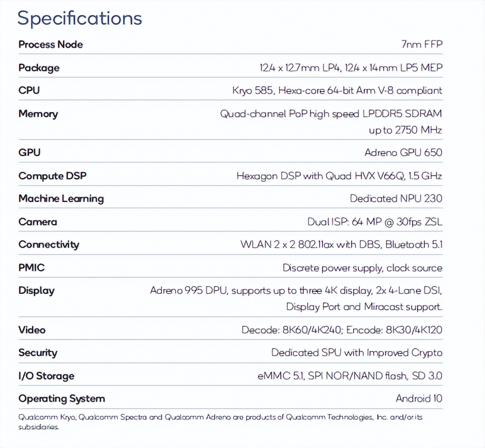Click the Android 10 value

point(419,399)
